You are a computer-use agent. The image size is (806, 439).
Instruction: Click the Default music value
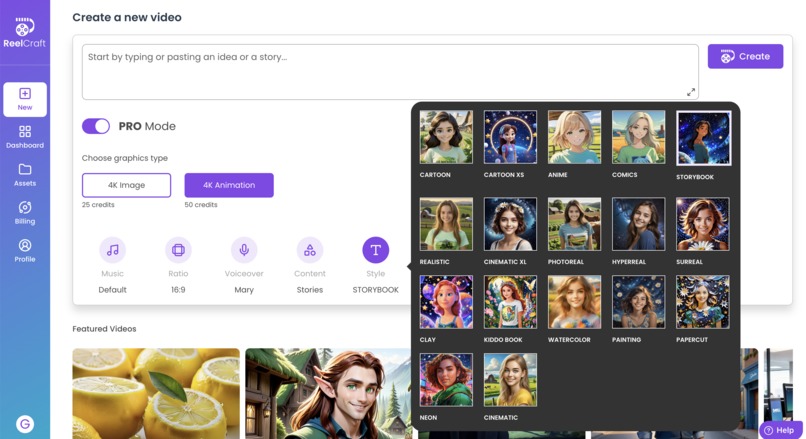click(112, 290)
